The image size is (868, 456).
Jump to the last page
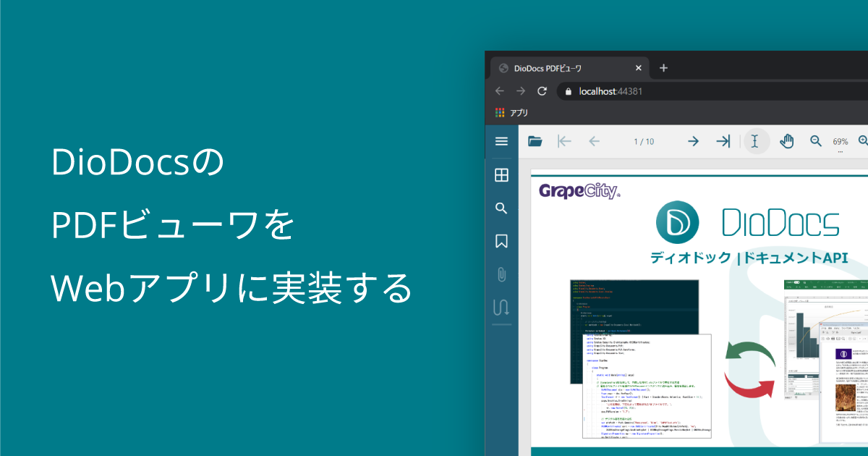(x=723, y=141)
